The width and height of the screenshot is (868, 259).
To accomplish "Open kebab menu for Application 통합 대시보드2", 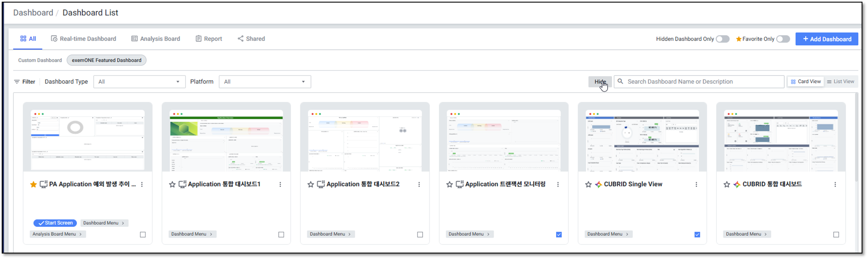I will click(419, 184).
